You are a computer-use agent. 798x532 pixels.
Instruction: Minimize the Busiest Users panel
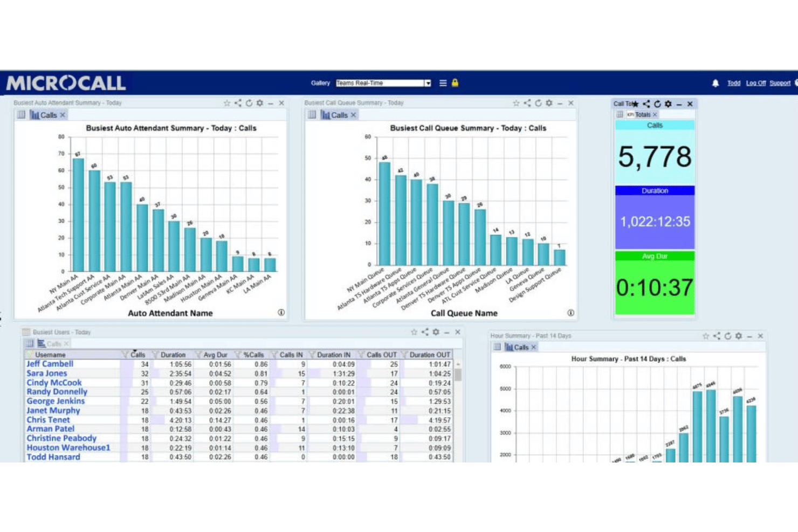pos(446,332)
